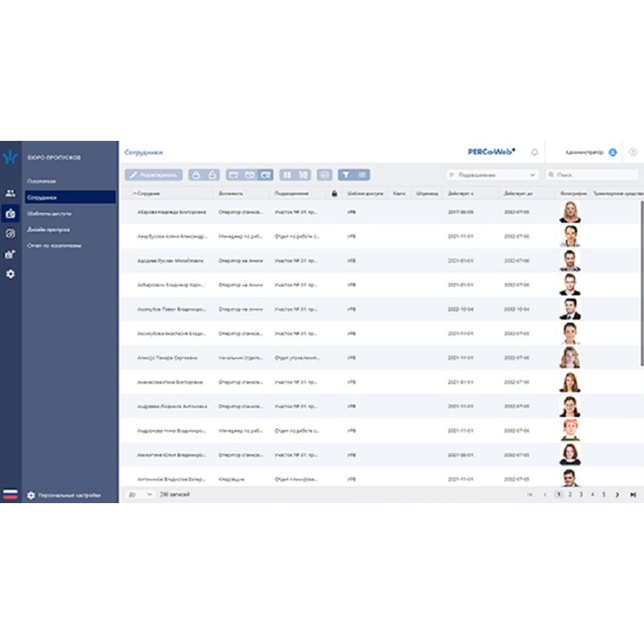Click the PERCo logo icon at sidebar top
Screen dimensions: 644x644
(x=10, y=156)
